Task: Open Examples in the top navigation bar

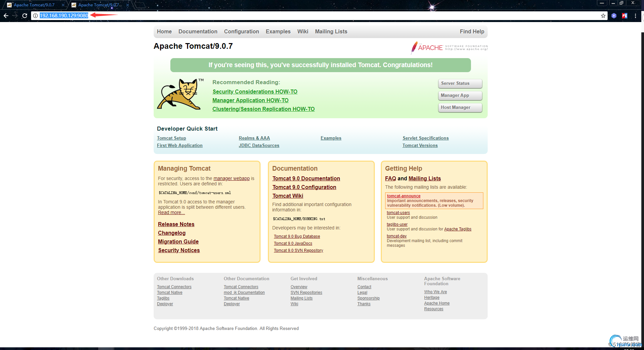Action: pyautogui.click(x=278, y=31)
